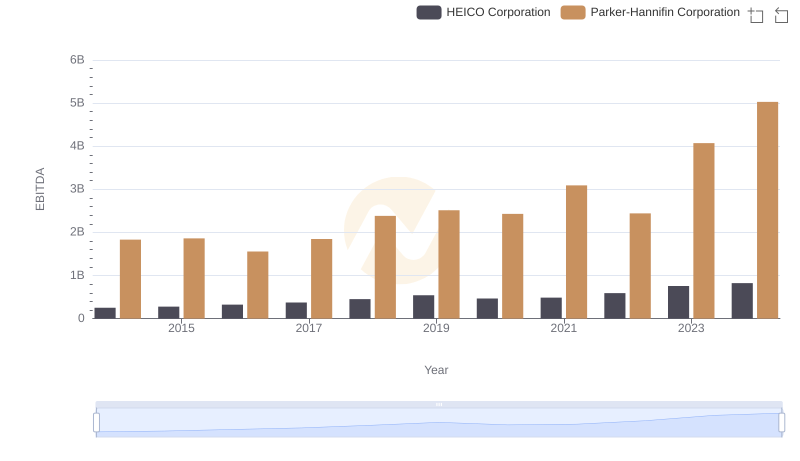Click the HEICO bar for 2019

pyautogui.click(x=423, y=306)
